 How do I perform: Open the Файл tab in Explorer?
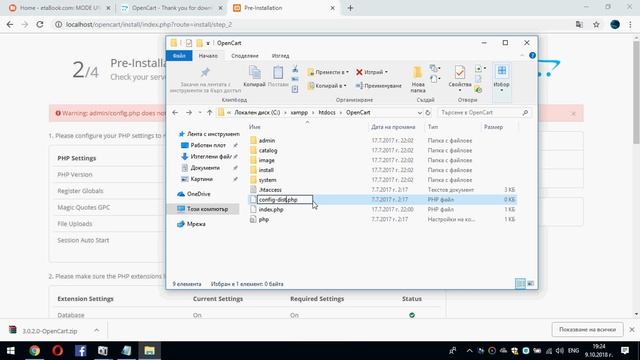tap(179, 56)
